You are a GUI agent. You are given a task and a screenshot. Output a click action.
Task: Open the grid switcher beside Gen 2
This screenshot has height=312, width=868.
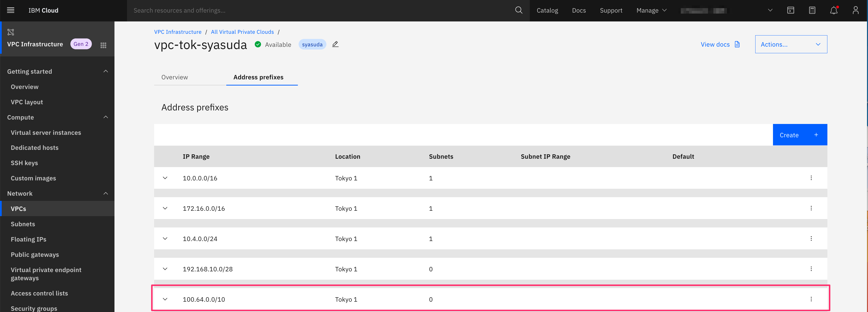click(x=103, y=45)
